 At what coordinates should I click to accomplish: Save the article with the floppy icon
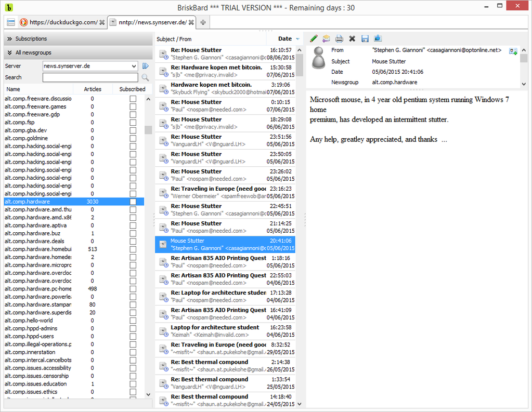[x=365, y=38]
